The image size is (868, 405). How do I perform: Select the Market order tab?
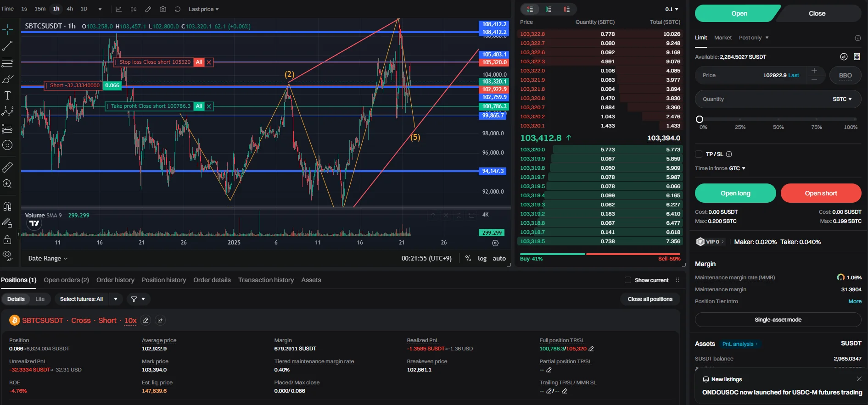723,38
